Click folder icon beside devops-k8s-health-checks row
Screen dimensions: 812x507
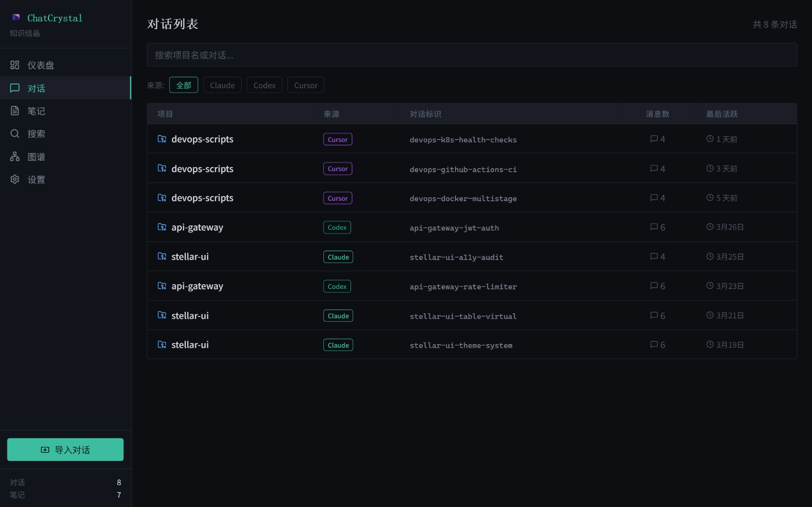click(x=162, y=139)
